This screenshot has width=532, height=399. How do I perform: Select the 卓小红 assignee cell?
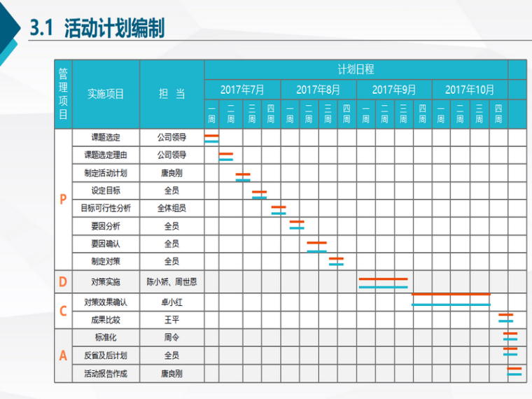pyautogui.click(x=171, y=302)
